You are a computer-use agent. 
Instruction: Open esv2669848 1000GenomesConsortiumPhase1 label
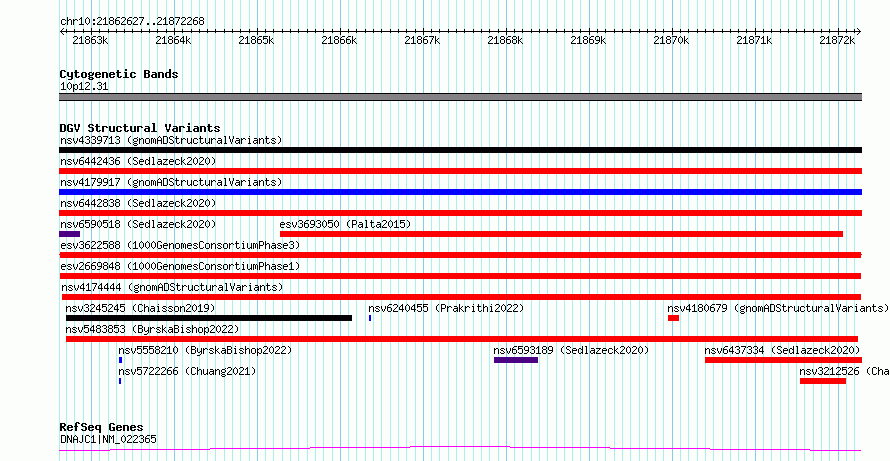(x=180, y=266)
